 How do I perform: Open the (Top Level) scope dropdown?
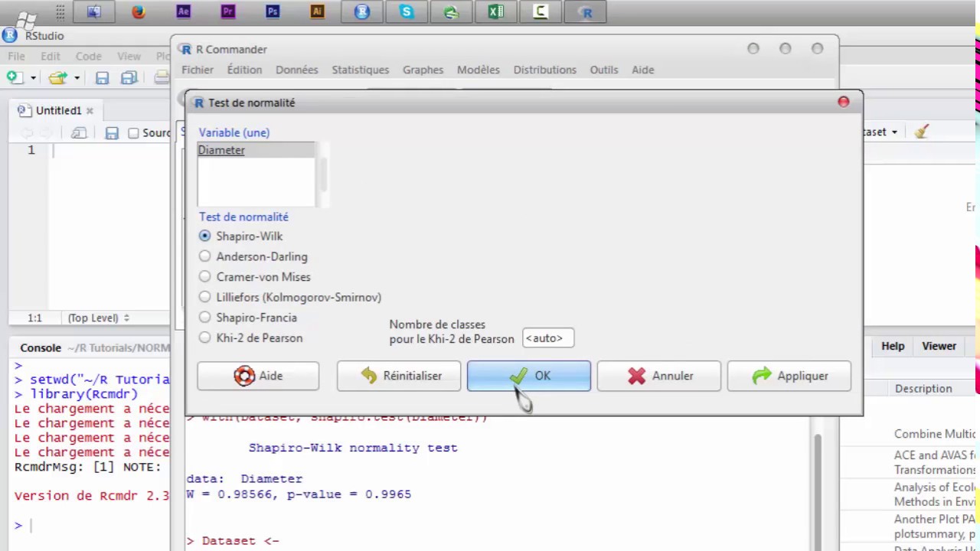pos(99,318)
